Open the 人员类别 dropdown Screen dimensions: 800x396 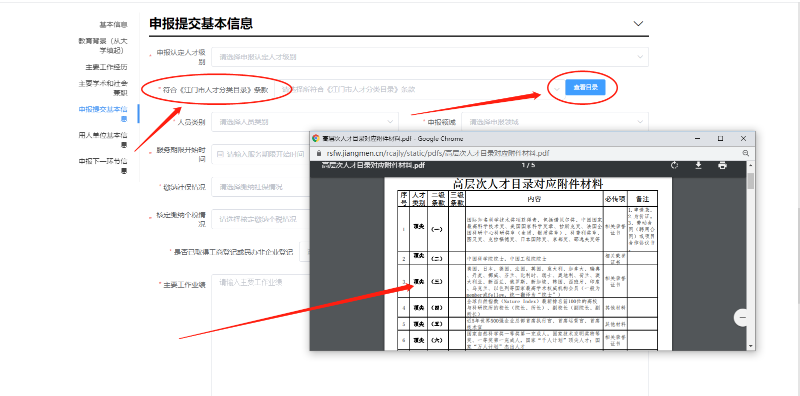tap(305, 122)
